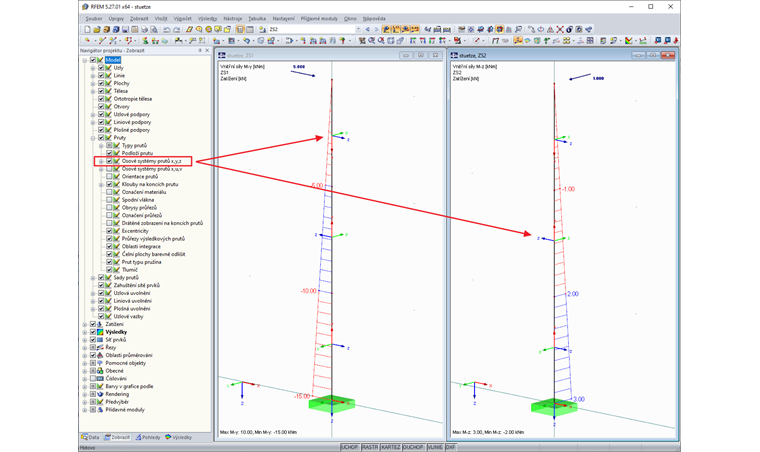Collapse the Pruty tree node

click(x=93, y=138)
